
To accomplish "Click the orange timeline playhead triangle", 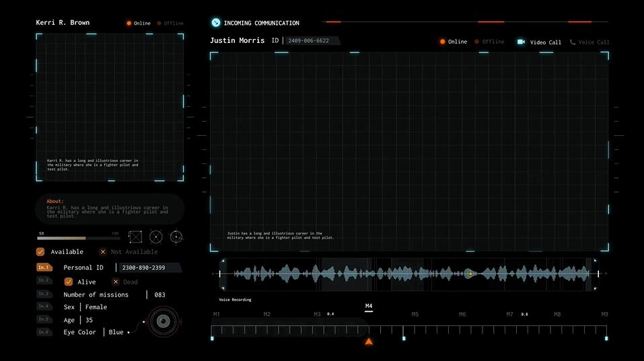I will [369, 342].
